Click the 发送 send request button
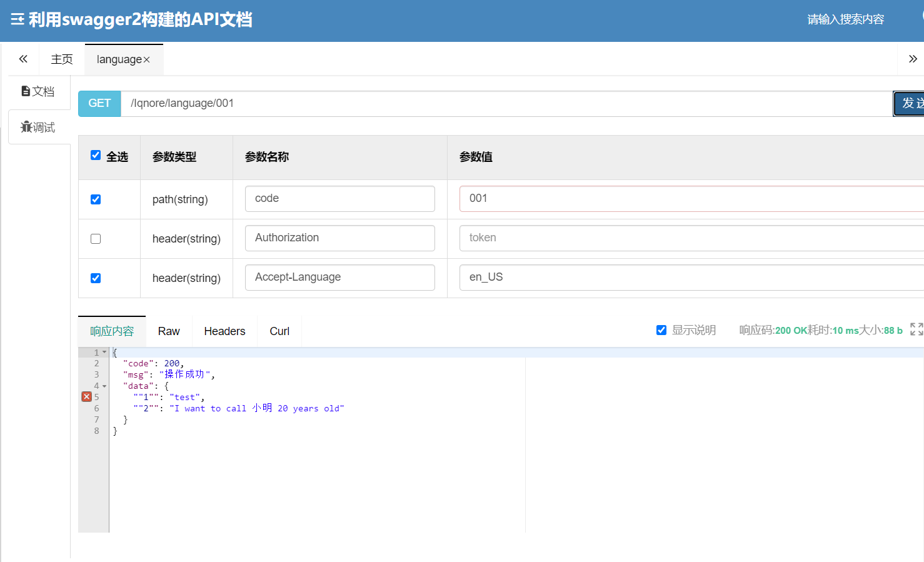Image resolution: width=924 pixels, height=562 pixels. (909, 104)
